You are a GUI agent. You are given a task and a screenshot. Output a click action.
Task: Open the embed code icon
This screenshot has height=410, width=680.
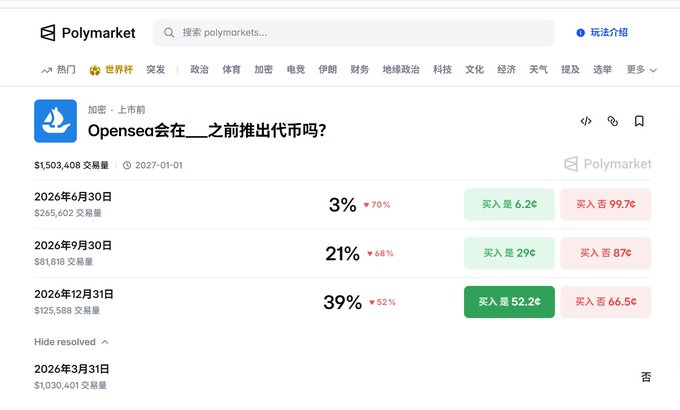[586, 121]
